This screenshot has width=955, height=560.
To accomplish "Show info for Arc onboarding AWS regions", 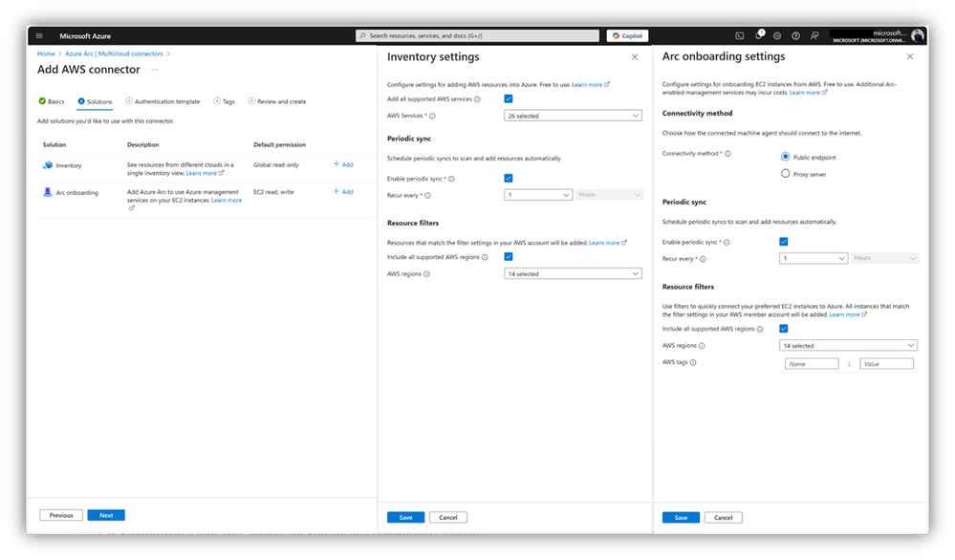I will (702, 346).
